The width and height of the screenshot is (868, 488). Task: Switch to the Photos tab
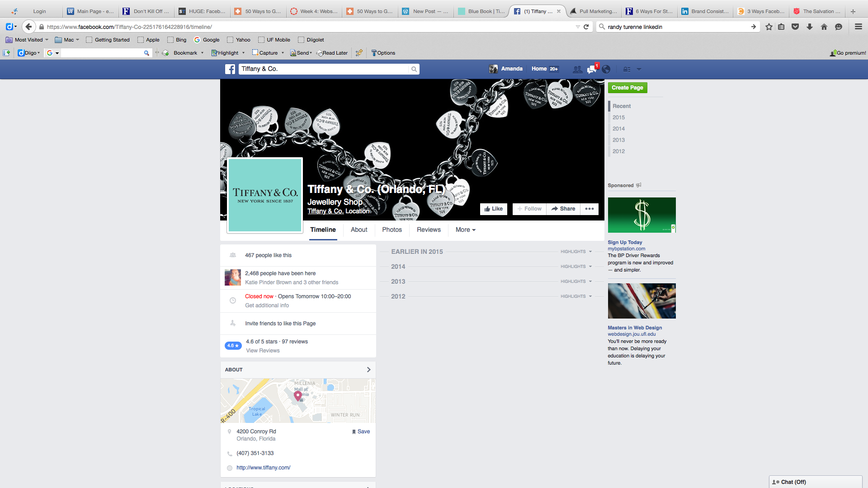(392, 230)
